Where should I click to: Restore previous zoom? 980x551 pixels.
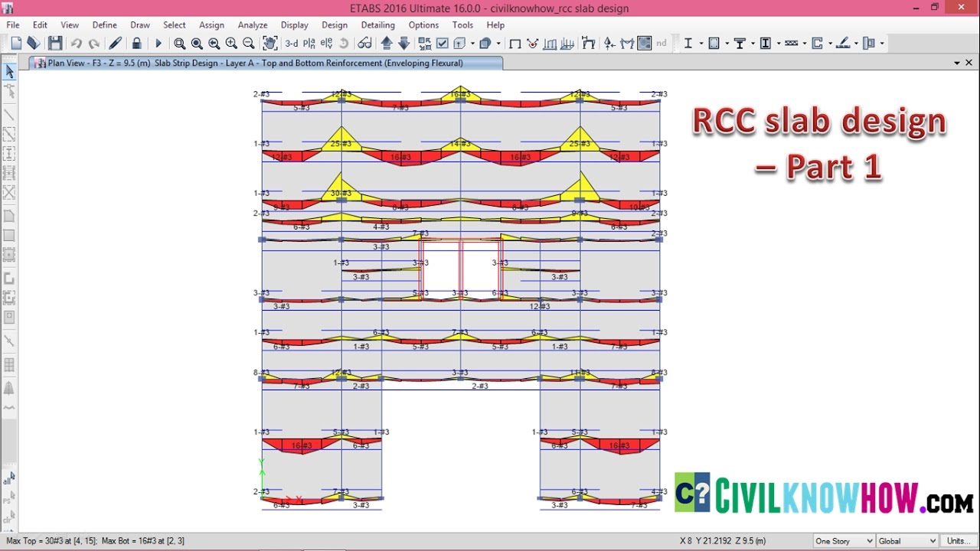(214, 44)
